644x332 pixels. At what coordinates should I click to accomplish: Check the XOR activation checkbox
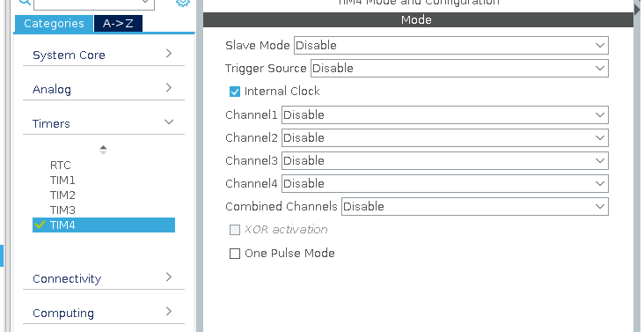pos(235,230)
